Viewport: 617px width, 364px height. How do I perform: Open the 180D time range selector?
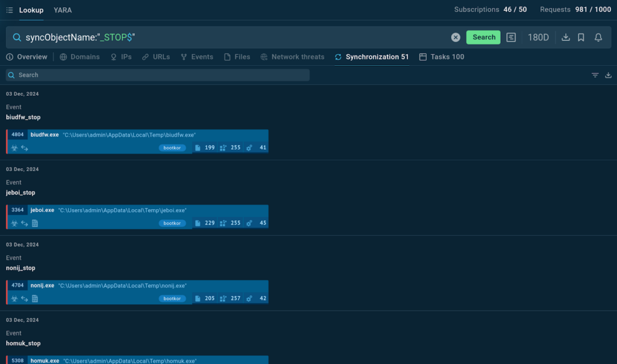538,37
